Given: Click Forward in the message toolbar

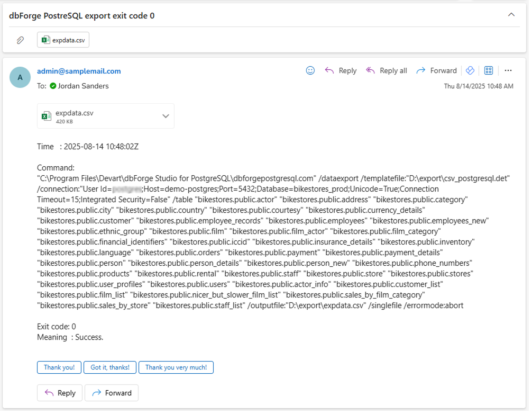Looking at the screenshot, I should tap(436, 70).
